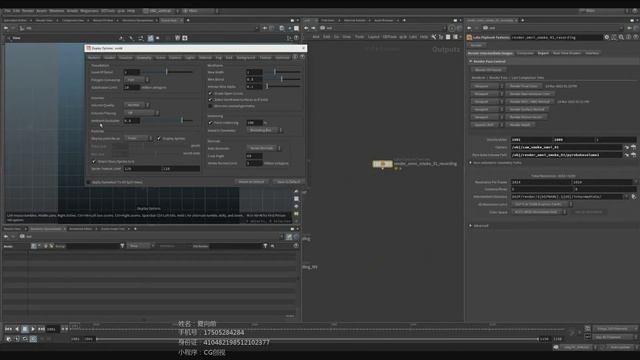Toggle Select Wireframe Surfaces as if Solid
Screen dimensions: 640x360
(211, 100)
